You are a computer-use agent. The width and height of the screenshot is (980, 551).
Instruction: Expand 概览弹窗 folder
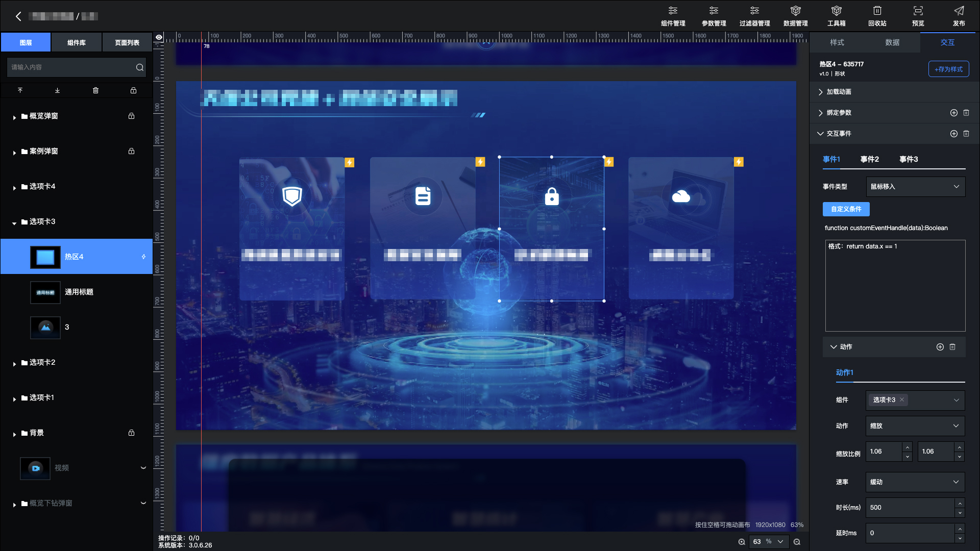click(x=14, y=117)
